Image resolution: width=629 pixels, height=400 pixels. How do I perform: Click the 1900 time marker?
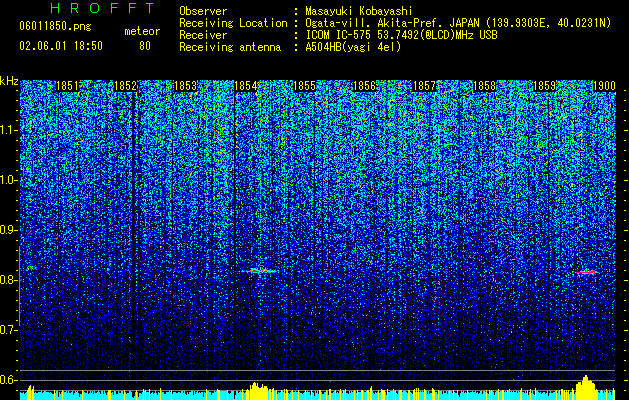coord(604,86)
